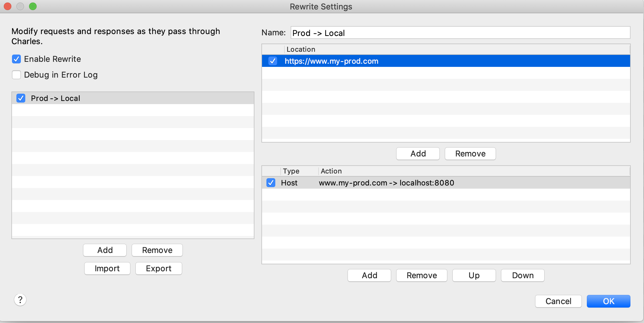Confirm settings with the OK button
The image size is (644, 323).
608,301
